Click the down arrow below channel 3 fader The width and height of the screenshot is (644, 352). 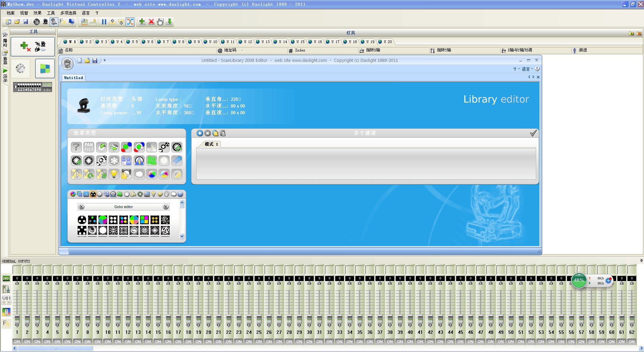[37, 325]
